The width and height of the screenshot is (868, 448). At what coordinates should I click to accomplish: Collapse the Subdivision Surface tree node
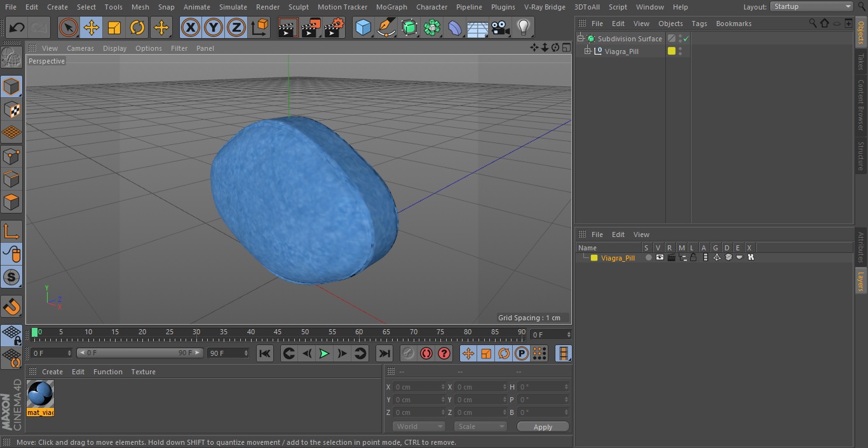[x=580, y=39]
